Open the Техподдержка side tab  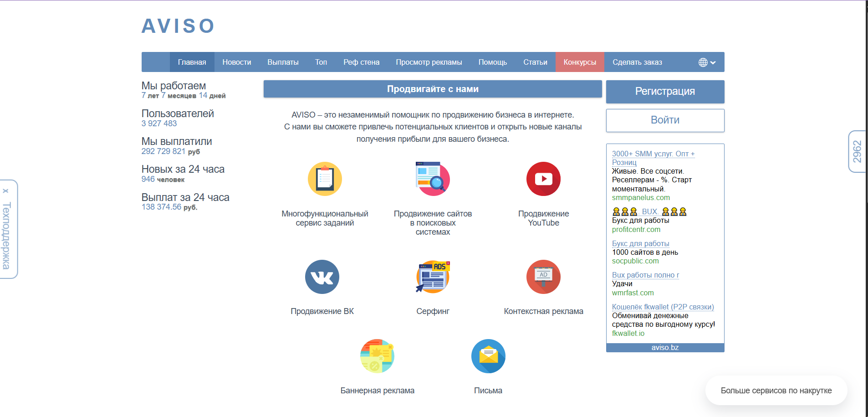click(x=6, y=235)
